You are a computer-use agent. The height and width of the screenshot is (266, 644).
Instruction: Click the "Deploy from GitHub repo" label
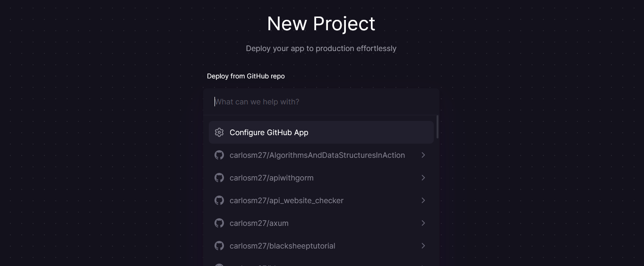pyautogui.click(x=246, y=76)
